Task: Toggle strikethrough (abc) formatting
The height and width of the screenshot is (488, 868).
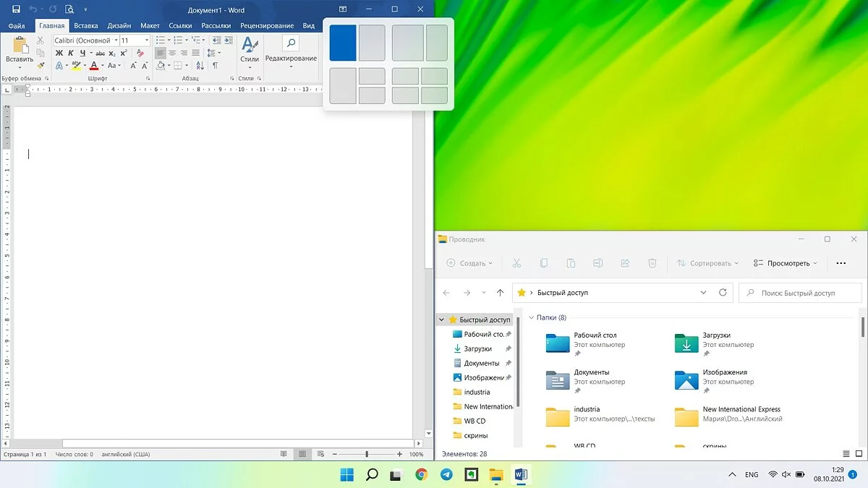Action: pos(100,53)
